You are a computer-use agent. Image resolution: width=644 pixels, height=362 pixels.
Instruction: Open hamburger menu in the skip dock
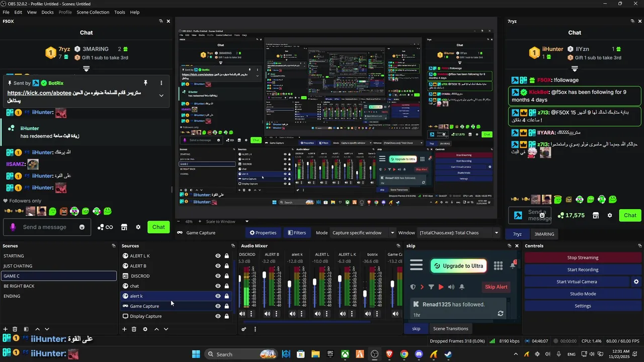[x=416, y=265]
